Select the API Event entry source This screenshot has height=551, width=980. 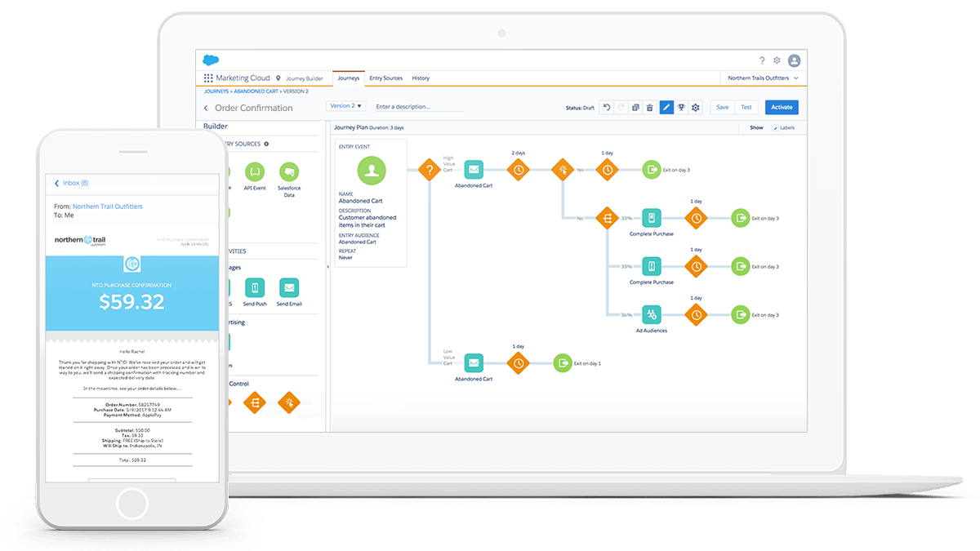(255, 172)
